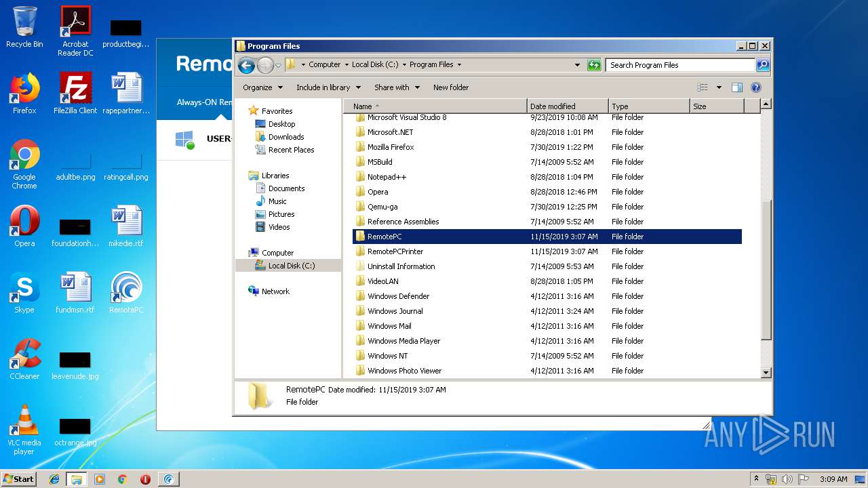Open the Start menu

[x=19, y=479]
